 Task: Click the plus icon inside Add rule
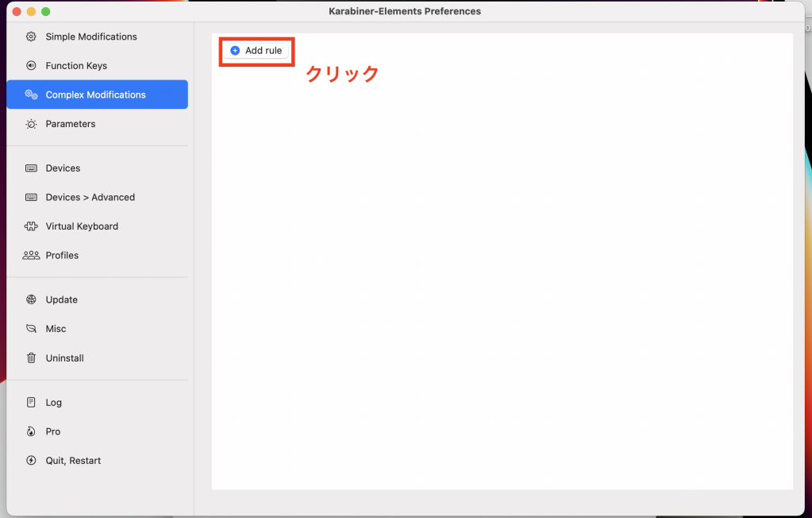pyautogui.click(x=235, y=50)
